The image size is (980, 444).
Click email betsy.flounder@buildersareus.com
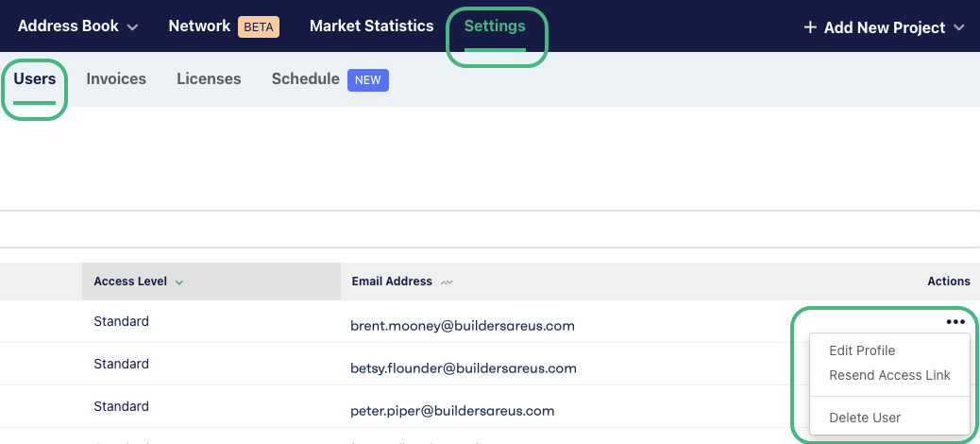pyautogui.click(x=464, y=368)
